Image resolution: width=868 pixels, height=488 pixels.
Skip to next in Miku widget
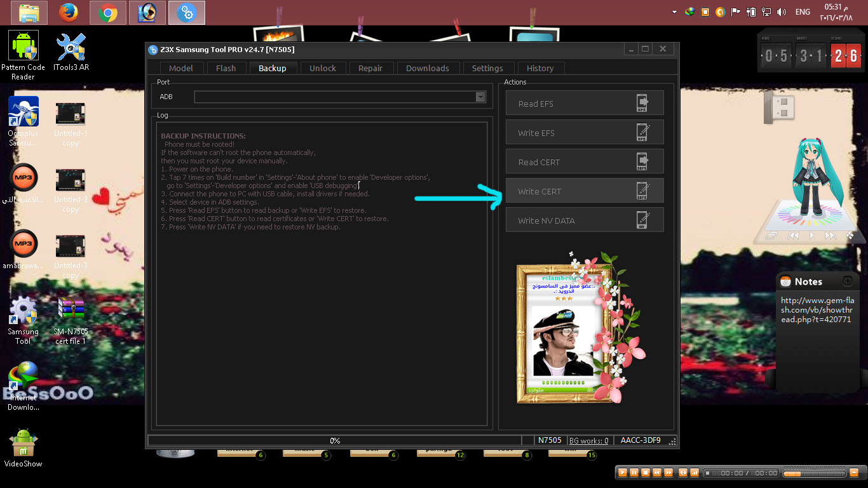click(x=830, y=235)
